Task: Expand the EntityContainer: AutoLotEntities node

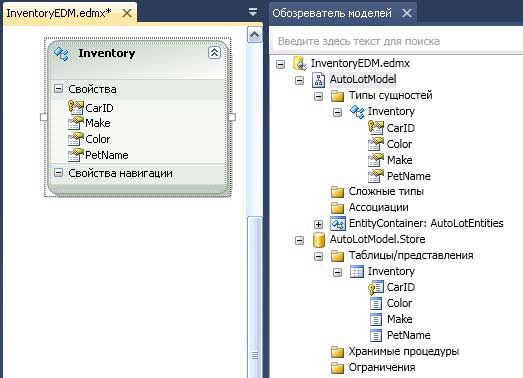Action: click(x=319, y=224)
